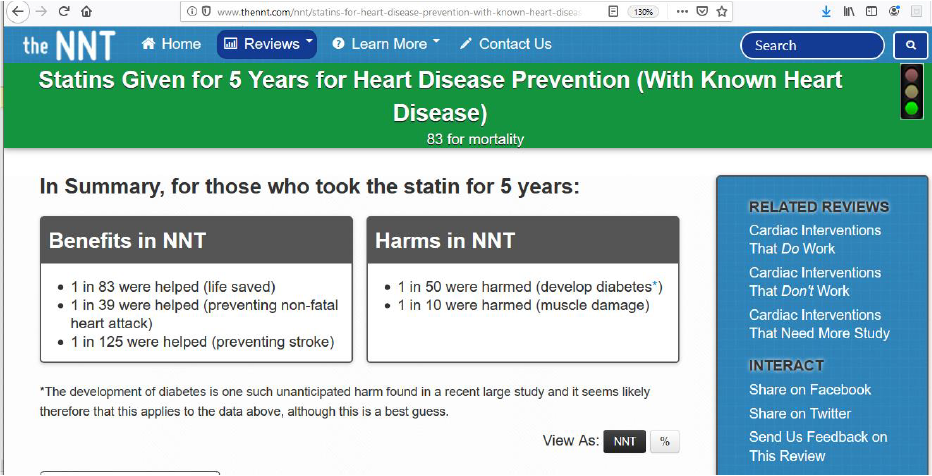Open the page actions three-dot menu

coord(681,12)
